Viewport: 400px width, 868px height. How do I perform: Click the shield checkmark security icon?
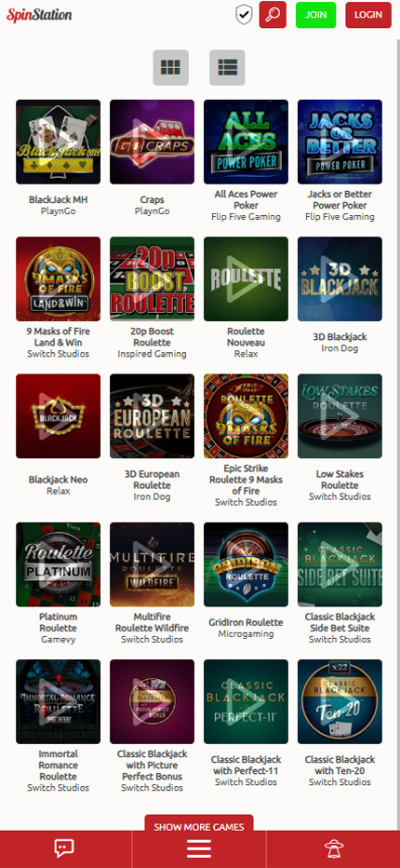[244, 15]
